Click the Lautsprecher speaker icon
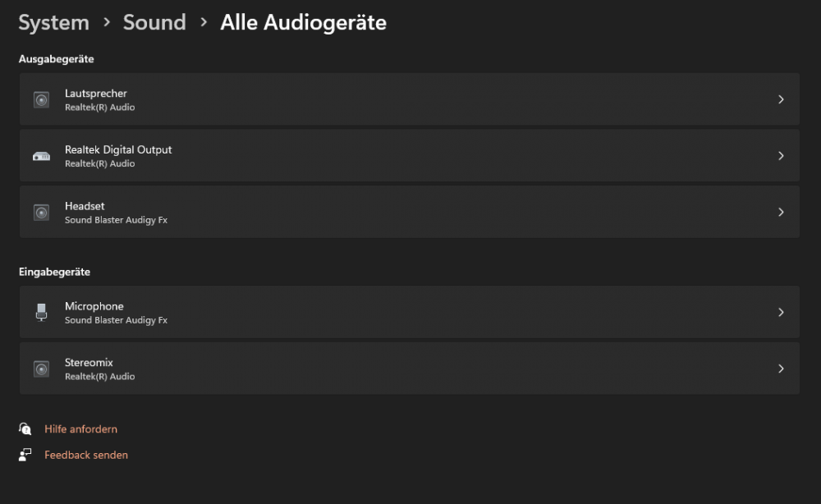The image size is (821, 504). [41, 100]
